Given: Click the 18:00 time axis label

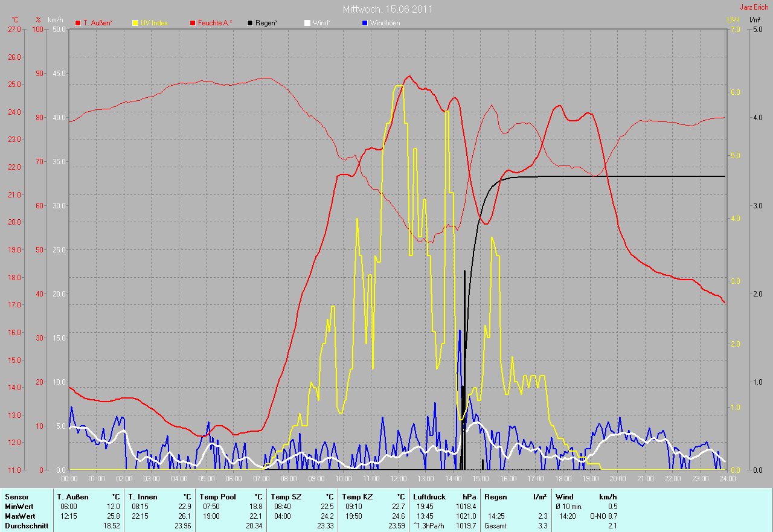Looking at the screenshot, I should click(563, 479).
